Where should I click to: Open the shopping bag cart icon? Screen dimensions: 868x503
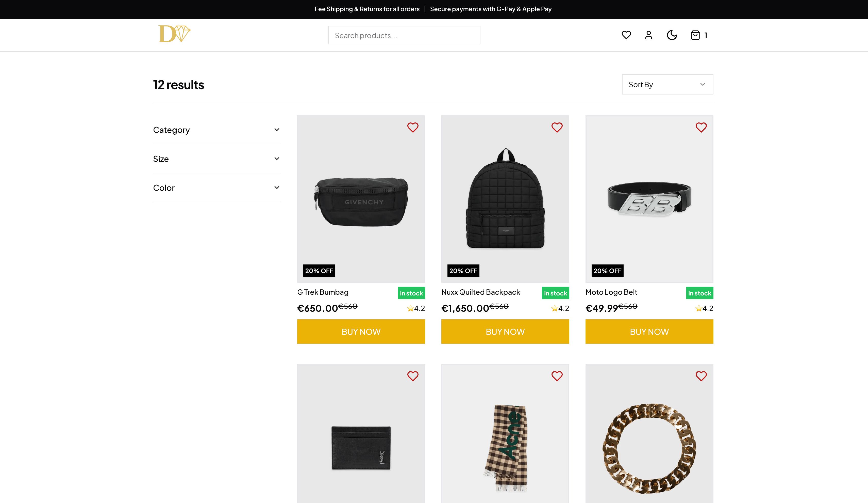(x=695, y=35)
